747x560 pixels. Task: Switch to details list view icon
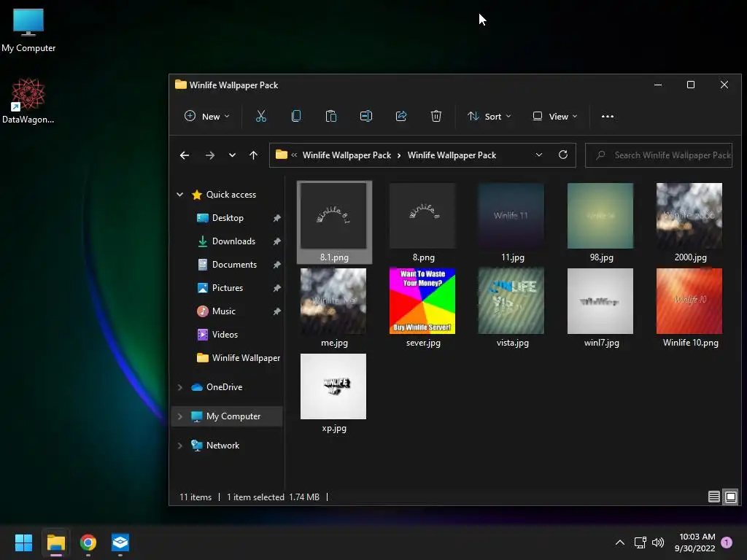point(713,497)
